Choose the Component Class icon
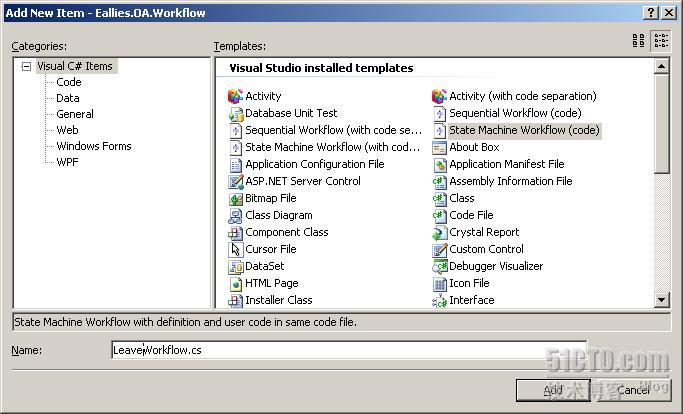 tap(235, 232)
